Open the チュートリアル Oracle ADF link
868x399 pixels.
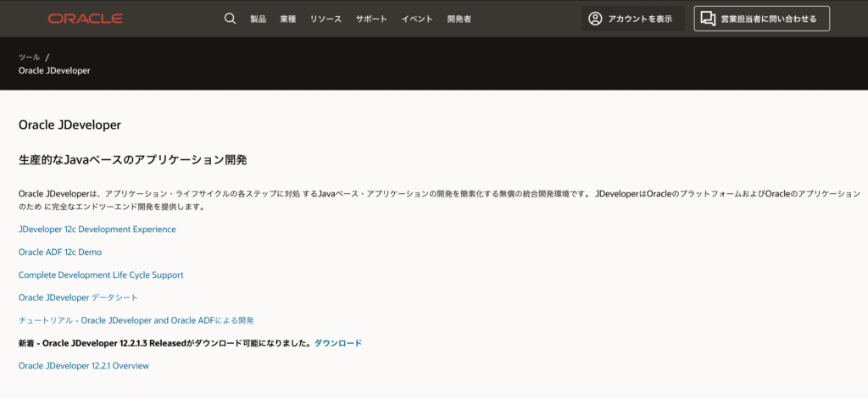136,320
